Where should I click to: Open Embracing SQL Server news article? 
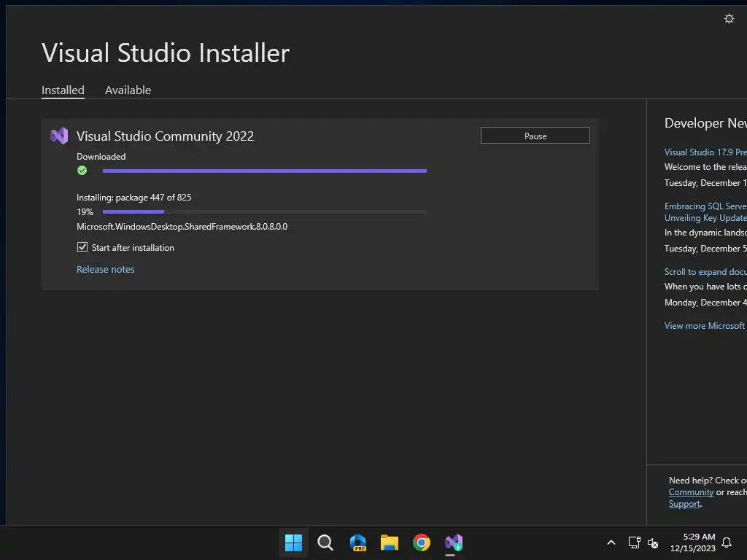705,212
